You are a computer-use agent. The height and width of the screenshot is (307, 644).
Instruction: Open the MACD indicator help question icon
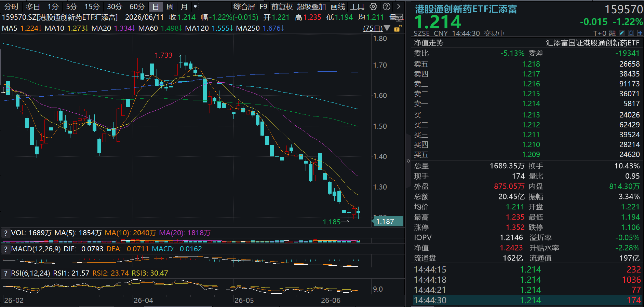(5, 249)
